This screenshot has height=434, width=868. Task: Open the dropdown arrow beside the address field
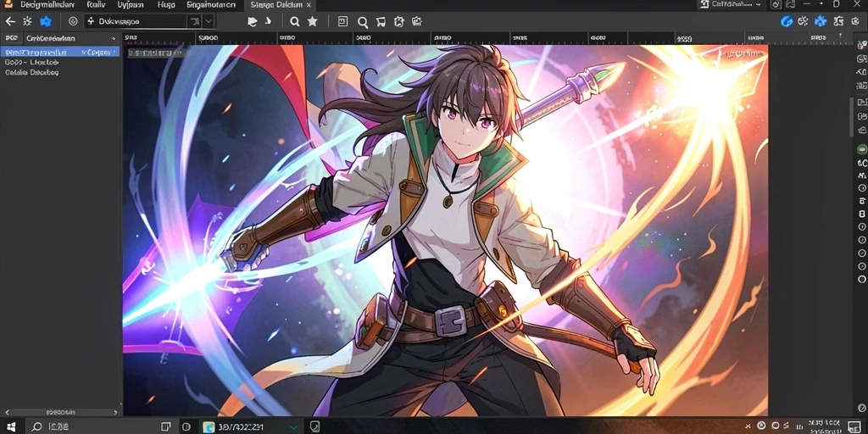209,21
